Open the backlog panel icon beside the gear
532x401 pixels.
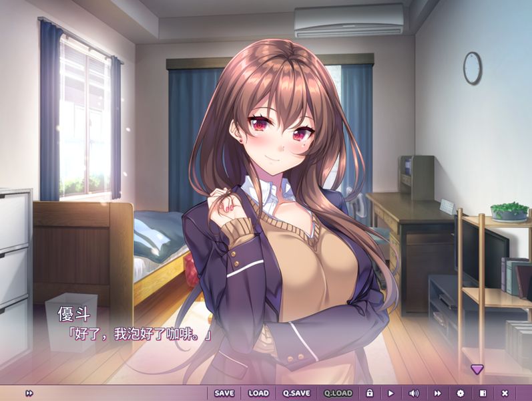tap(483, 393)
